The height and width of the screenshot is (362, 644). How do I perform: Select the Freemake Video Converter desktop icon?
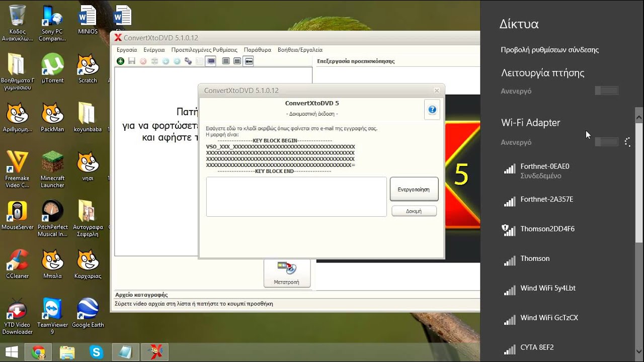(x=18, y=169)
